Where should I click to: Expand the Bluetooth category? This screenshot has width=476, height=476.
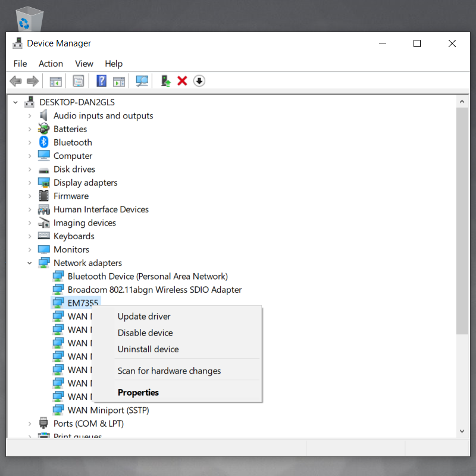30,143
